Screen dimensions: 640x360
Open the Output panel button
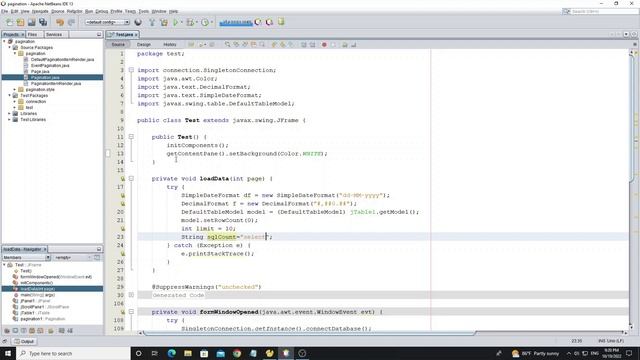tap(24, 341)
